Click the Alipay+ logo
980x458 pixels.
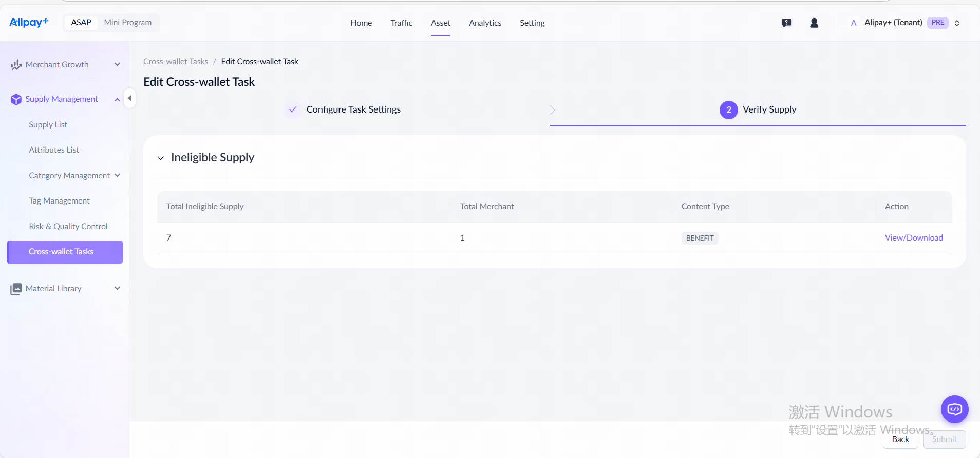(29, 22)
